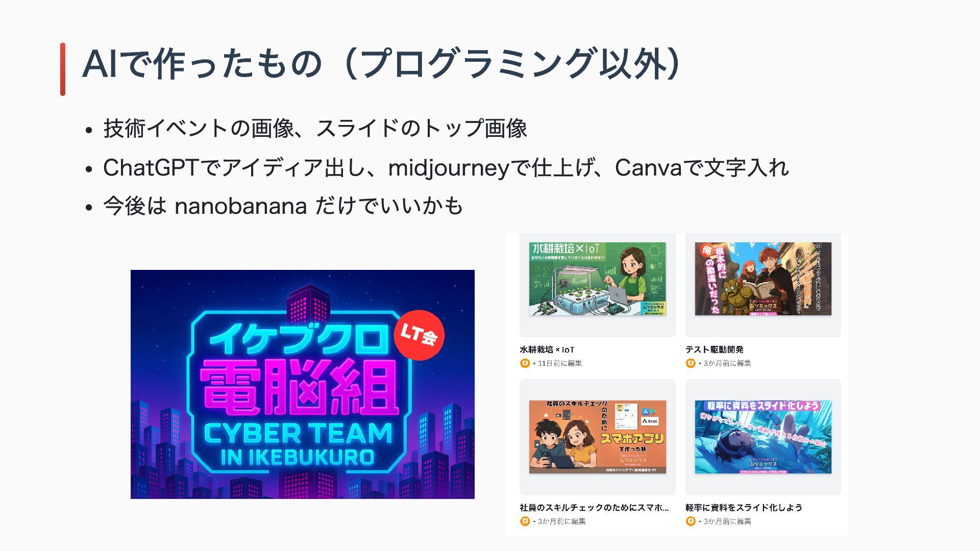Open the blue 軽率に資料をスライド化しよう thumbnail
This screenshot has height=551, width=980.
pyautogui.click(x=763, y=437)
